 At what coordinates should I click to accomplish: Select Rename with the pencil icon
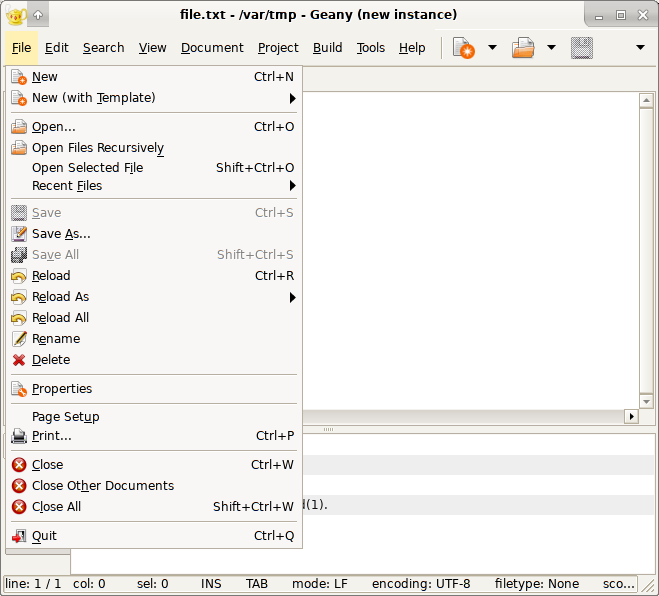[55, 339]
